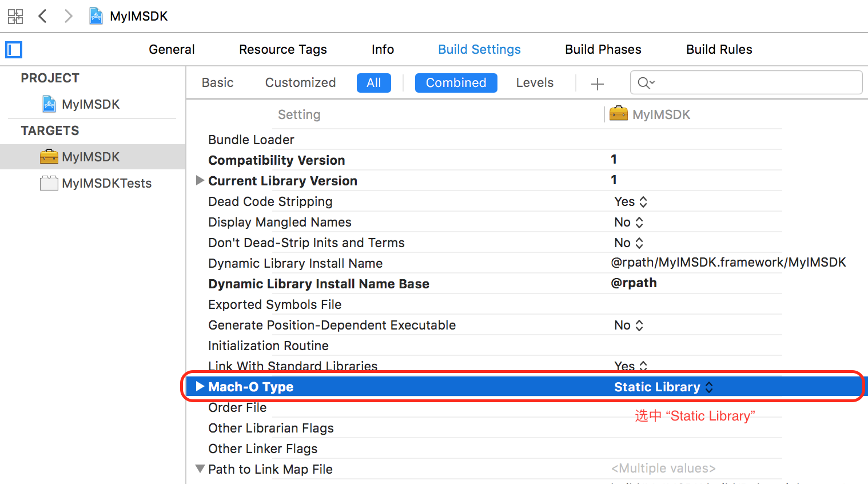Go back with the left chevron
868x484 pixels.
(42, 16)
